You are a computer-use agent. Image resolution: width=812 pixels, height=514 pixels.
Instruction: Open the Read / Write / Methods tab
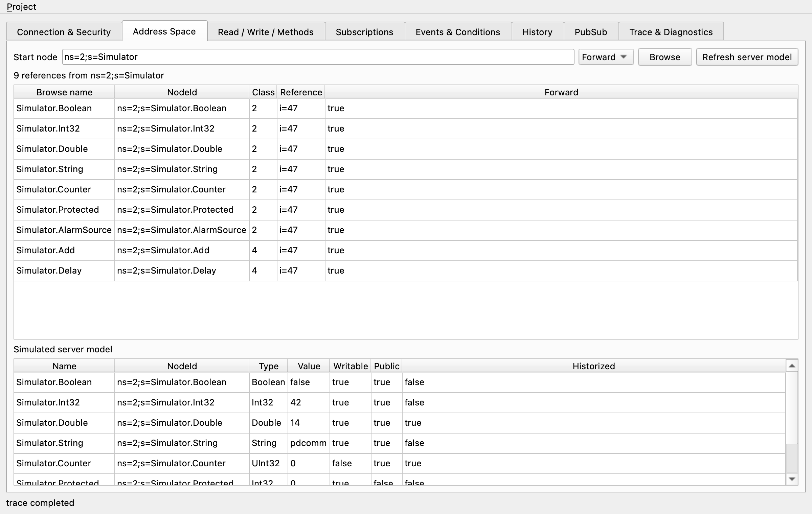[266, 32]
